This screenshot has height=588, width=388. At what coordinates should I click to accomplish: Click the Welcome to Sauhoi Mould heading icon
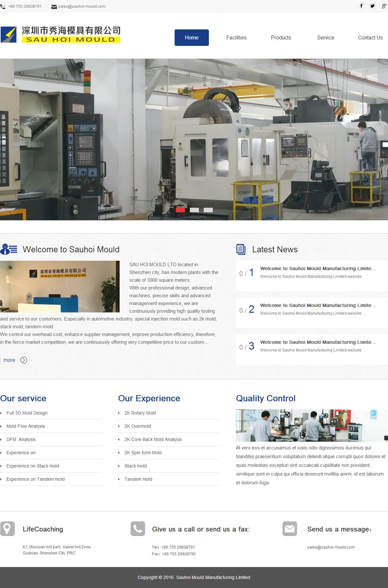coord(9,249)
